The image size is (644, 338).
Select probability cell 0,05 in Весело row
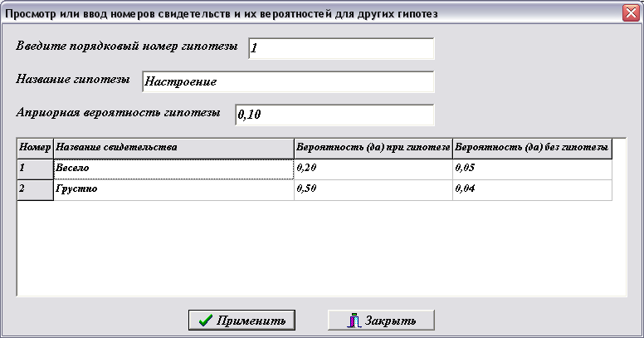pyautogui.click(x=532, y=169)
